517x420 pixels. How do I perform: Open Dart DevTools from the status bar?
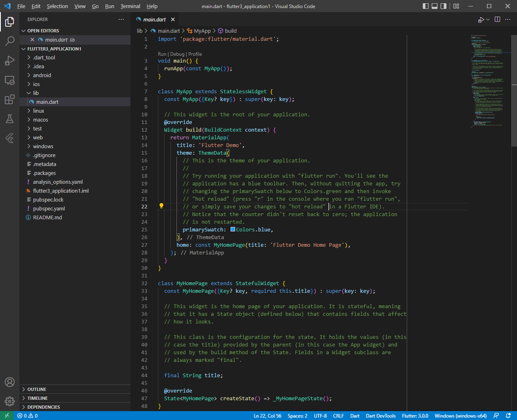tap(380, 416)
